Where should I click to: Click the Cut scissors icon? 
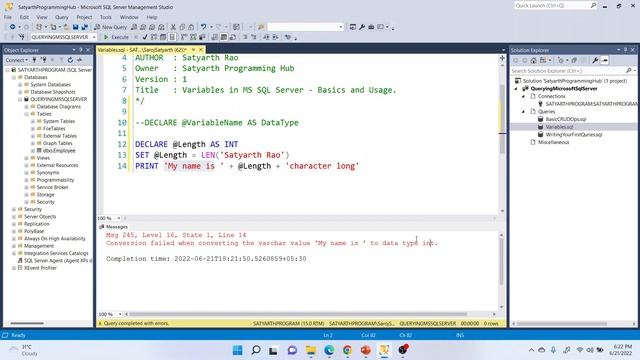click(x=173, y=27)
